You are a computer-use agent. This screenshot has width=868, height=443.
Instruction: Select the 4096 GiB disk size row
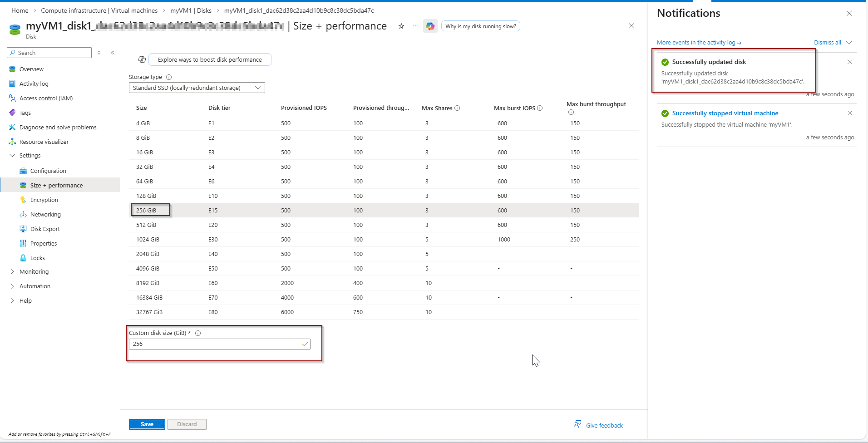(384, 269)
